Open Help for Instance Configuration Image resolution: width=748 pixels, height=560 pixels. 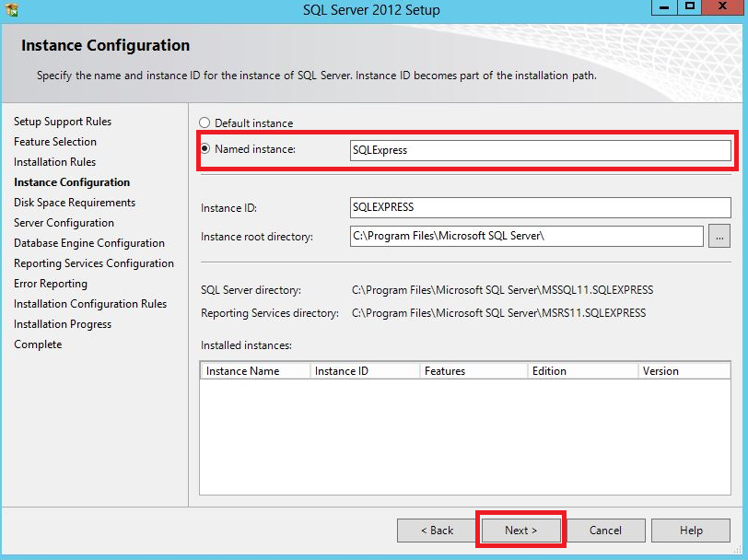[x=691, y=531]
